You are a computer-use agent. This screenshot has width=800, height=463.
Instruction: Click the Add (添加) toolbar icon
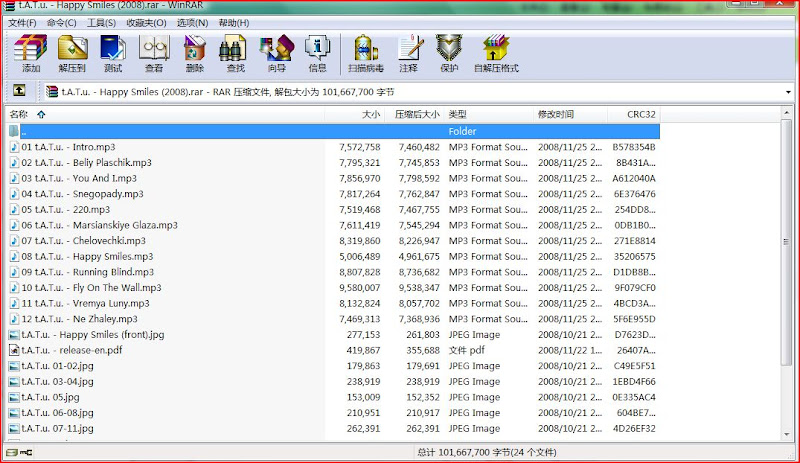tap(31, 53)
